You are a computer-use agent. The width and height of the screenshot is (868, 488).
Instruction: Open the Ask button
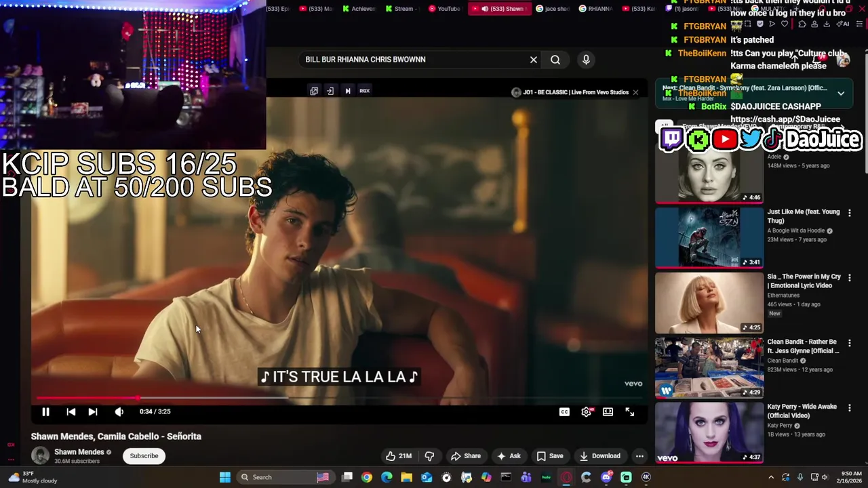click(x=509, y=456)
